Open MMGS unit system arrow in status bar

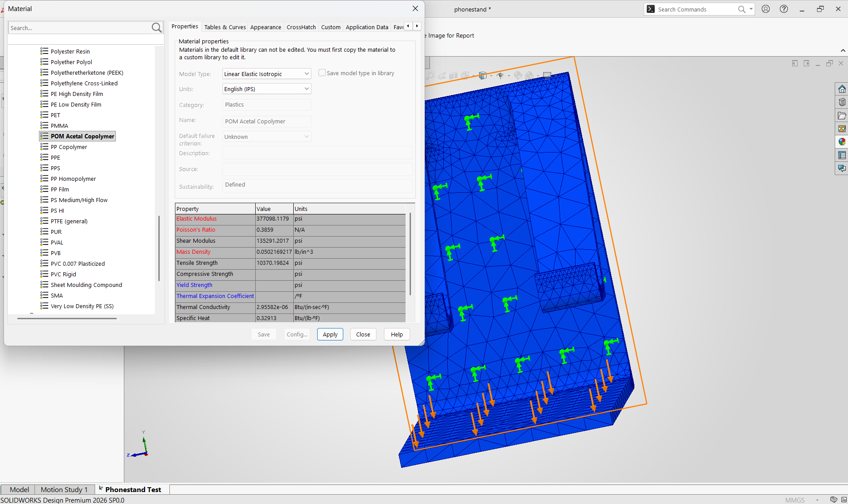pos(817,500)
